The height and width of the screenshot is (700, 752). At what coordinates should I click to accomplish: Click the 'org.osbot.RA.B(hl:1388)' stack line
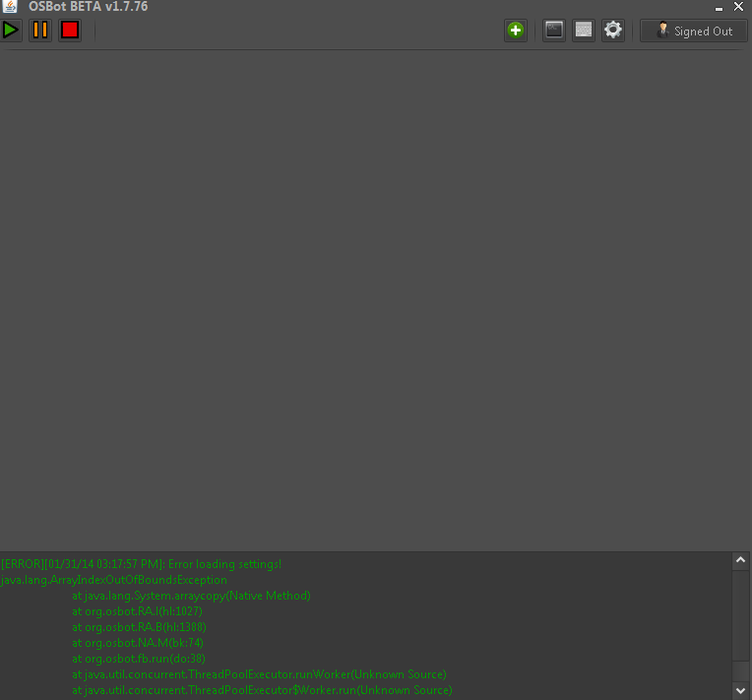pyautogui.click(x=139, y=627)
